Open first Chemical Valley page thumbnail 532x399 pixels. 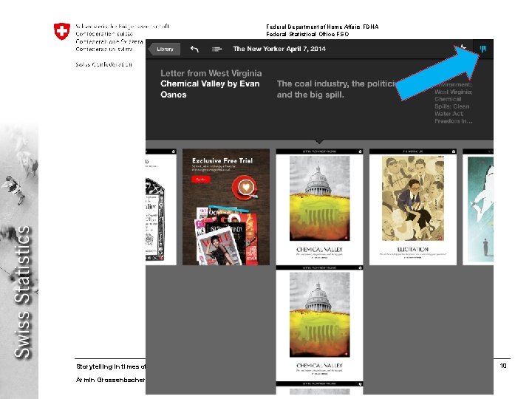(x=319, y=207)
